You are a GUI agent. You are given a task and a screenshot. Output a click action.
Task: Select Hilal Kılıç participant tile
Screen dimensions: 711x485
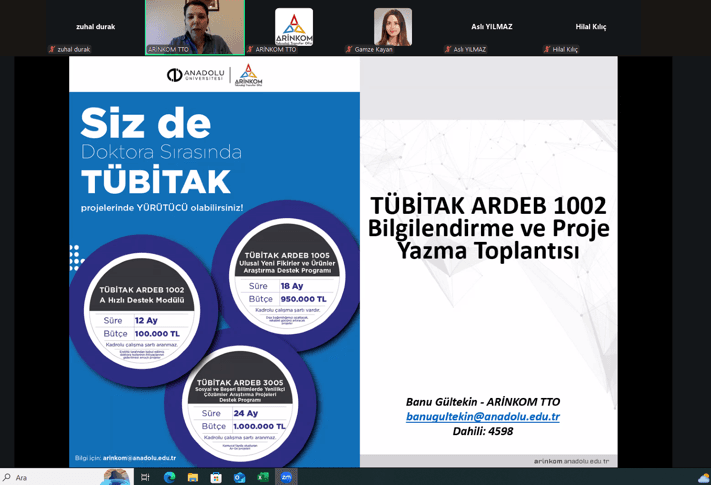tap(590, 27)
